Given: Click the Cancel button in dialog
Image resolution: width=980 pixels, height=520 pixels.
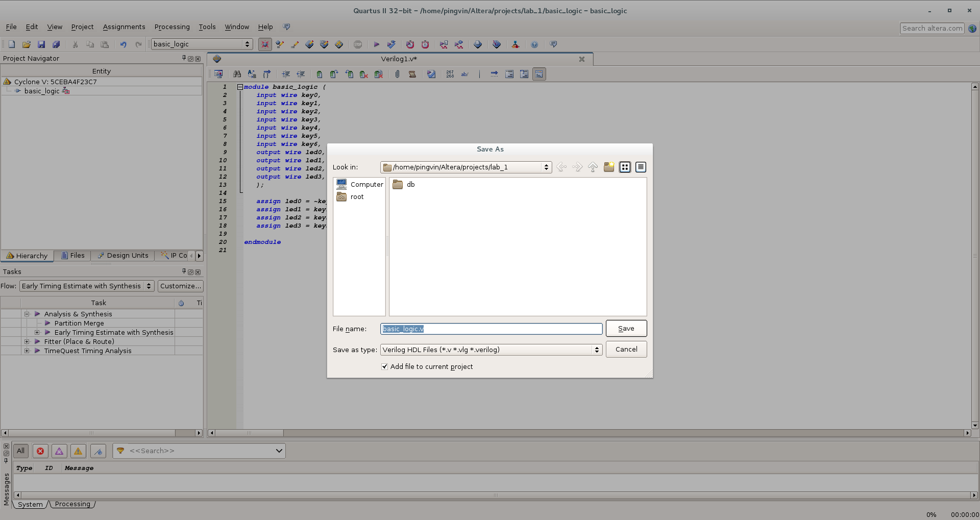Looking at the screenshot, I should (626, 349).
